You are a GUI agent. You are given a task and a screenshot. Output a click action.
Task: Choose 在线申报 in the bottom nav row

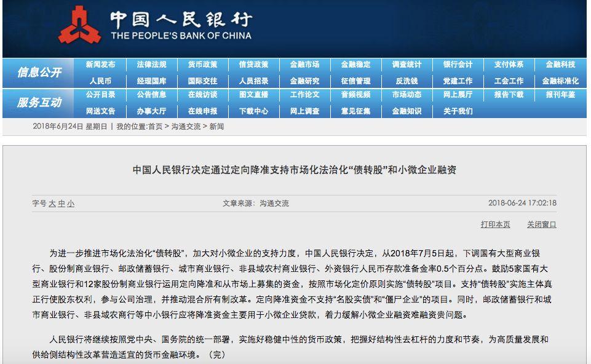click(203, 111)
